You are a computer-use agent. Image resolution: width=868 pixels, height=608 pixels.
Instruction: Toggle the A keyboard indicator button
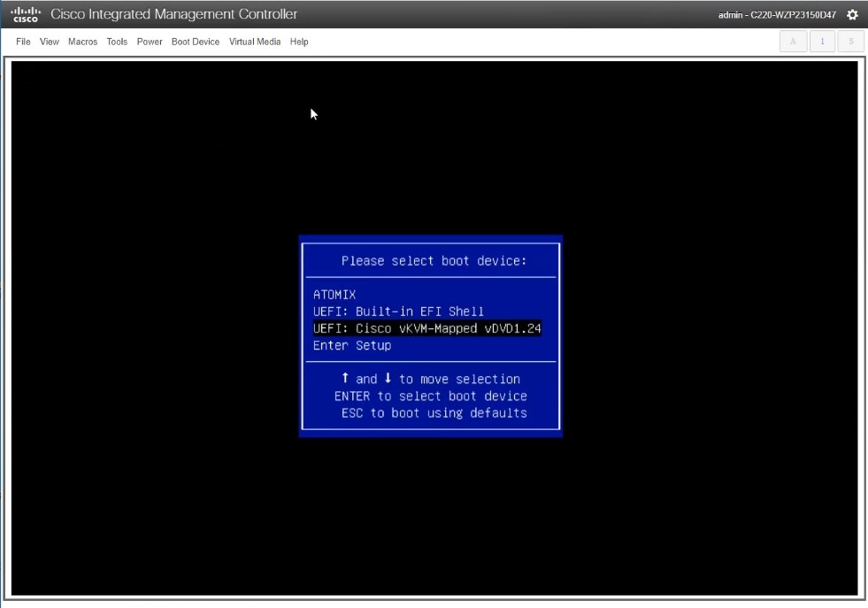click(x=794, y=42)
